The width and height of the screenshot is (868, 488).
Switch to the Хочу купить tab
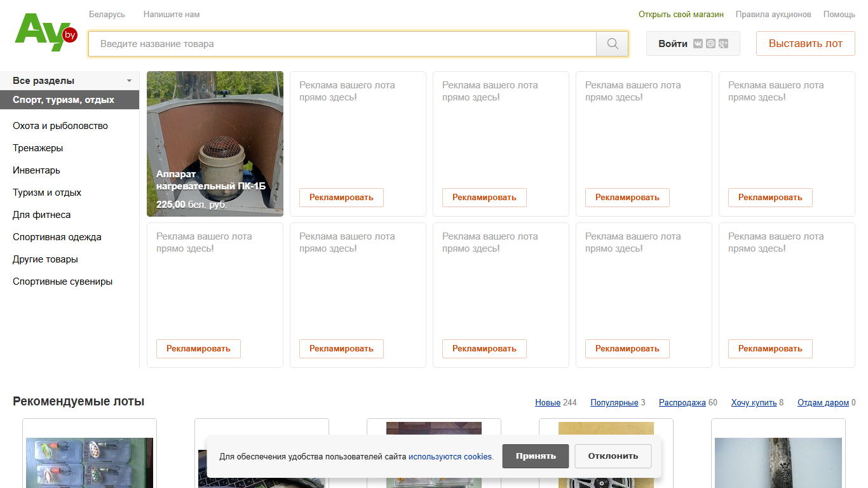click(754, 402)
